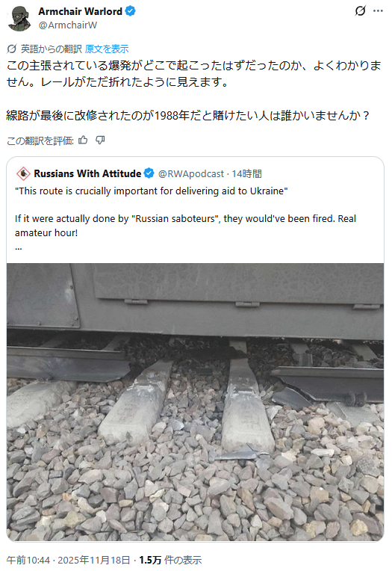Show the original text via 原文を表示

coord(107,49)
